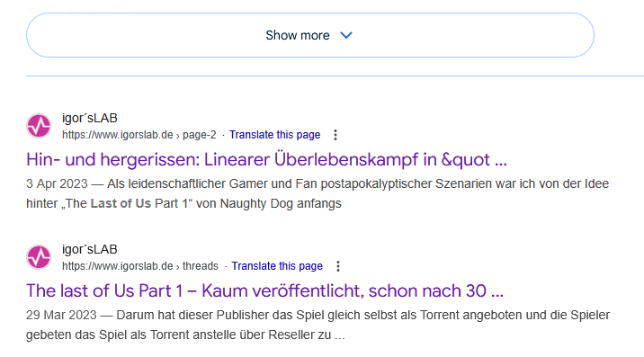Translate this page for the page-2 result
The height and width of the screenshot is (357, 644).
(x=274, y=135)
